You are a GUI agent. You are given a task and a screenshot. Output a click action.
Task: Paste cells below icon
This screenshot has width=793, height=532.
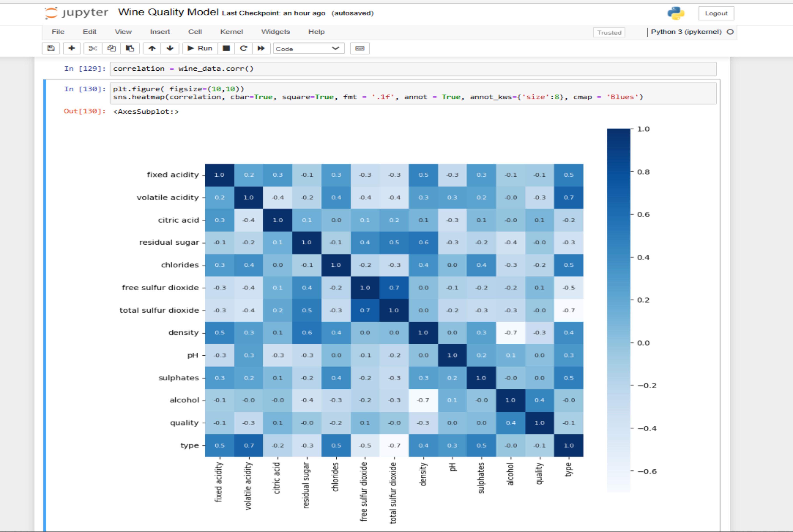click(130, 49)
